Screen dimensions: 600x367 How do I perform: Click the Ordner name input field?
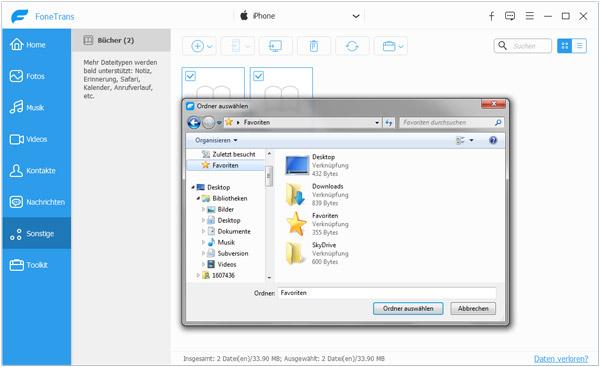click(x=386, y=293)
